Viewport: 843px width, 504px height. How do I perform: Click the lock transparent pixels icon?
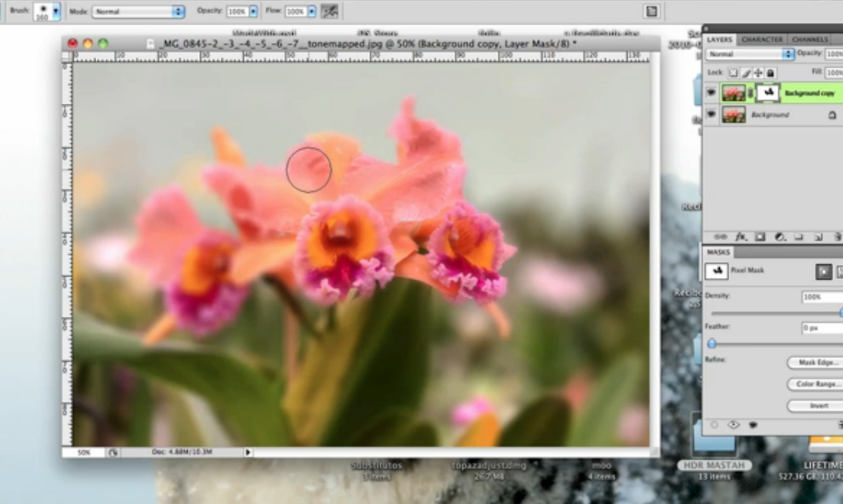pyautogui.click(x=733, y=73)
